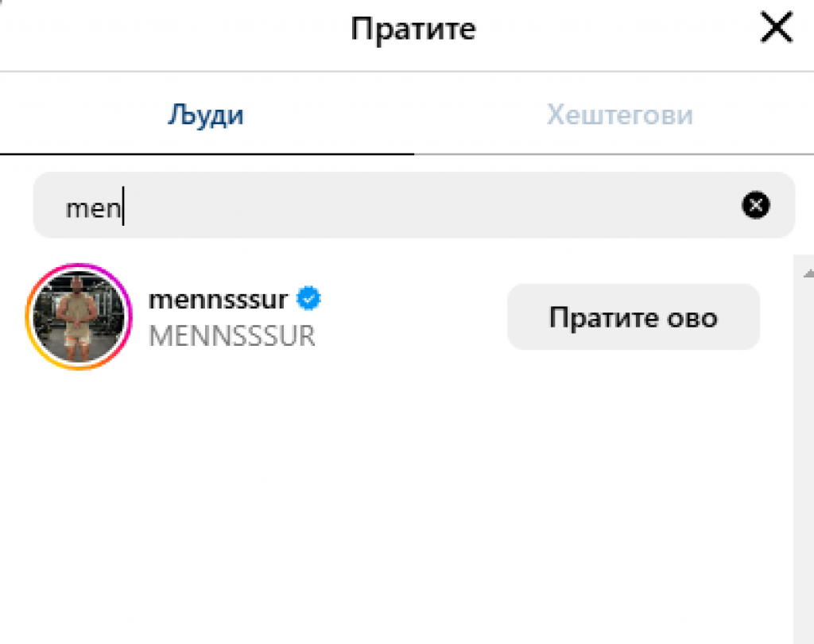Open the mennsssur username link
Viewport: 814px width, 644px height.
point(218,300)
